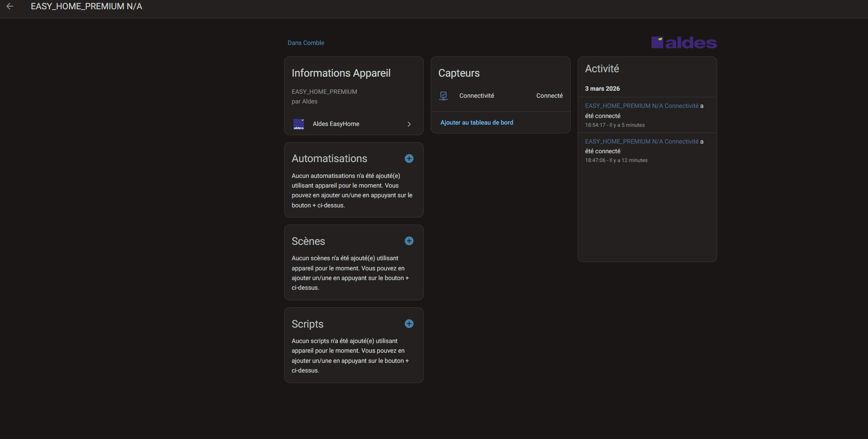Add a new scene with plus icon
This screenshot has width=868, height=439.
click(x=409, y=241)
